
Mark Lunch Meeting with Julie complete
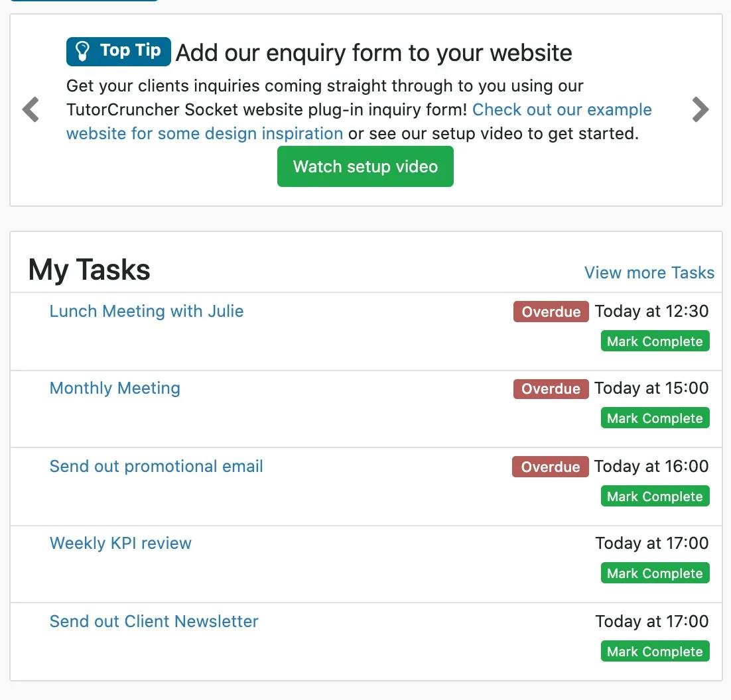tap(655, 341)
